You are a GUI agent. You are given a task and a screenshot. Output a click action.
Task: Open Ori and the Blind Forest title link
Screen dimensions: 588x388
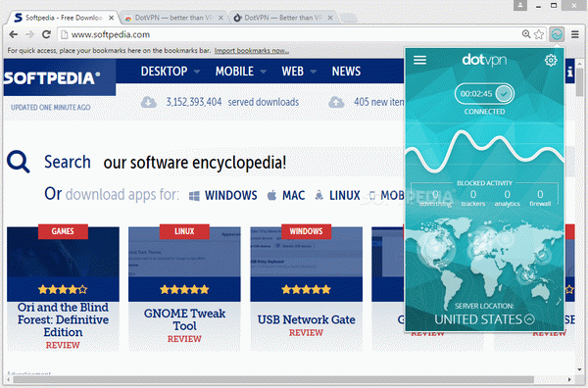coord(63,319)
